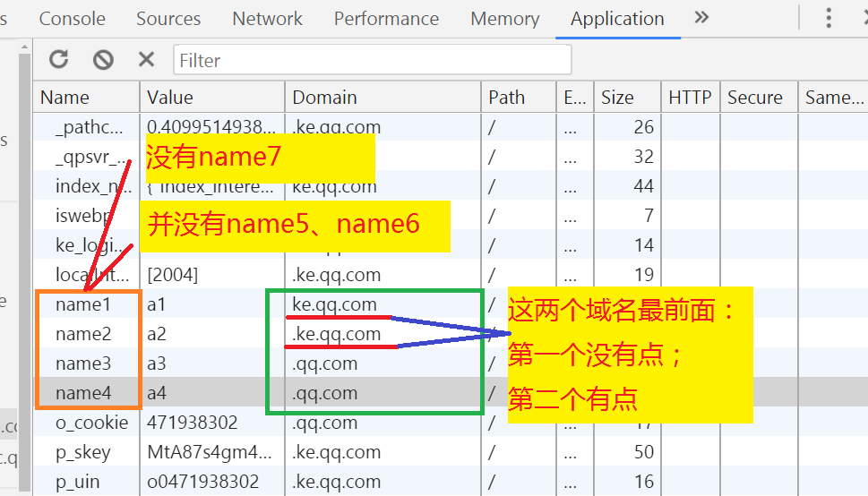
Task: Open the DevTools three-dot menu
Action: click(829, 18)
